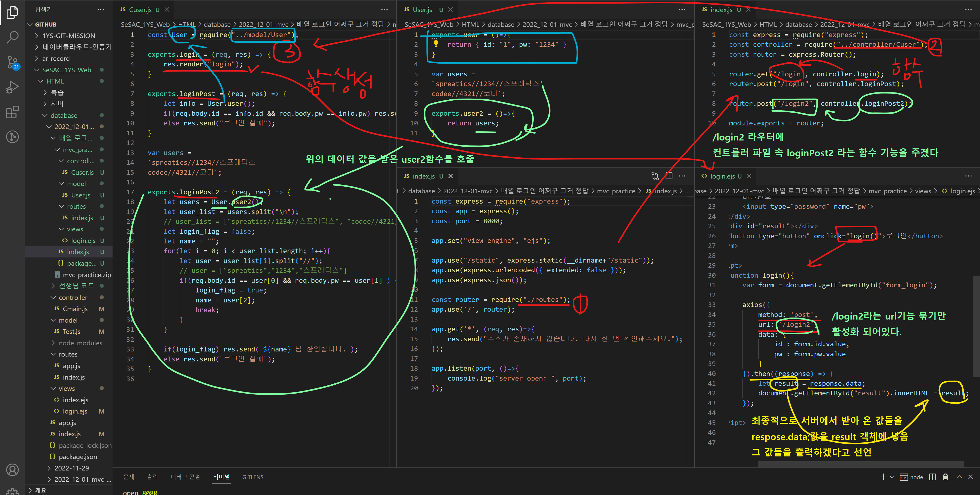Switch to the GITLENS panel tab
Image resolution: width=980 pixels, height=495 pixels.
click(253, 477)
